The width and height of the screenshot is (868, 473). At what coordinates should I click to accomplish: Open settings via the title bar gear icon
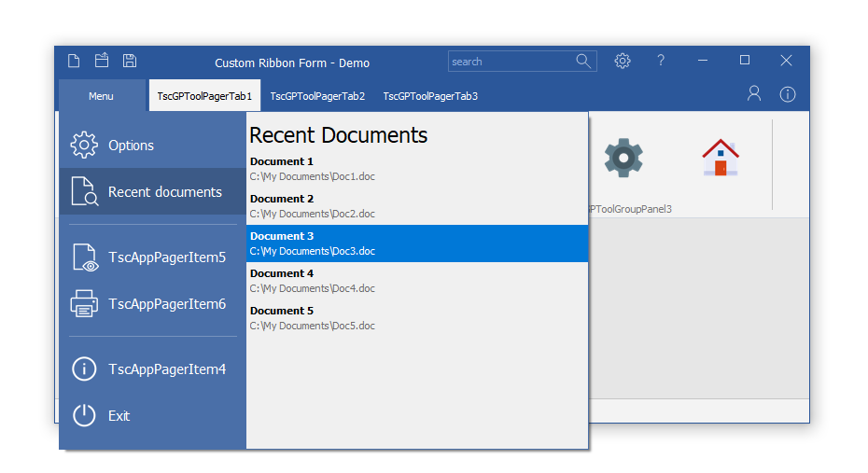coord(623,61)
